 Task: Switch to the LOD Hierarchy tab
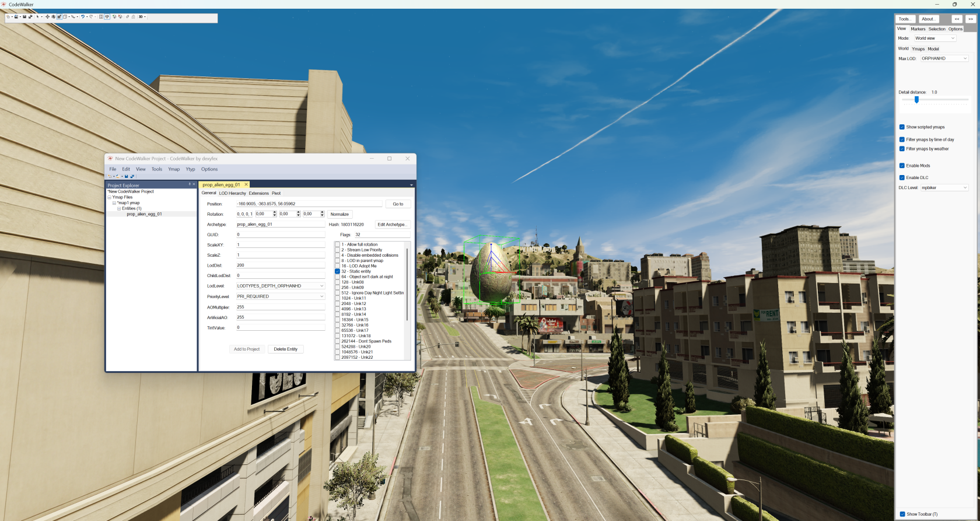point(232,193)
